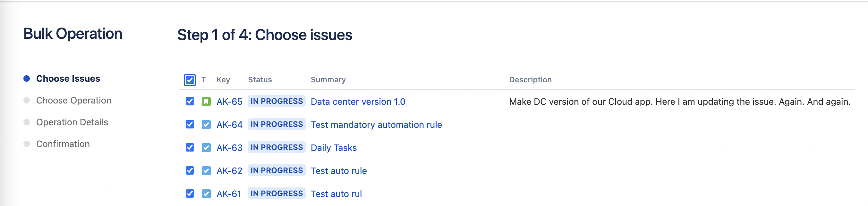
Task: Uncheck the checkbox for issue AK-65
Action: click(190, 101)
